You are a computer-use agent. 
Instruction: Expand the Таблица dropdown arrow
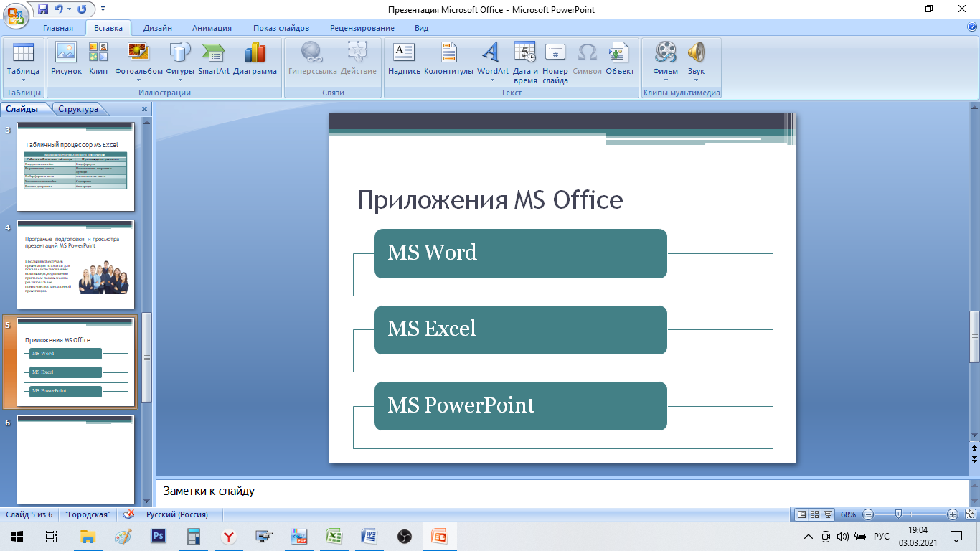click(23, 80)
